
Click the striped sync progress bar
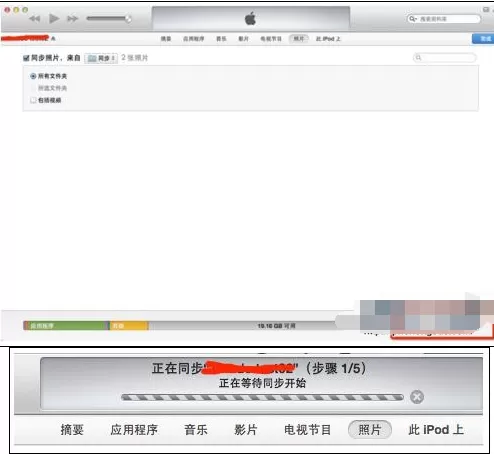(x=262, y=397)
